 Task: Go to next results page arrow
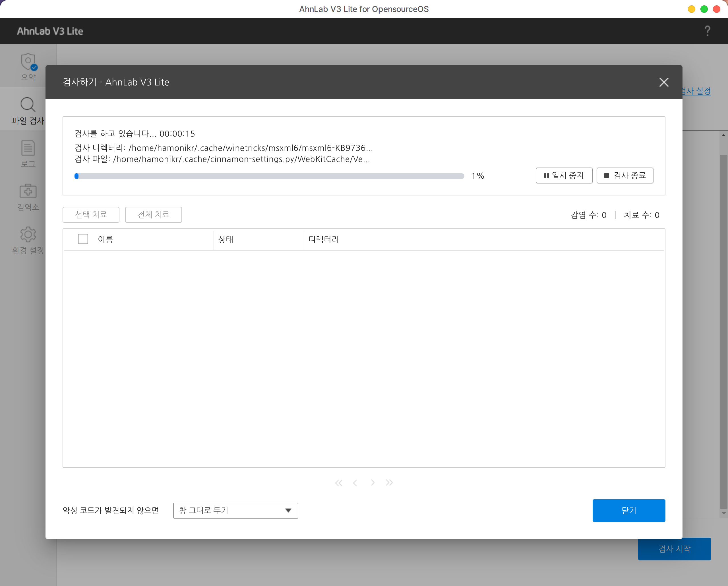click(373, 483)
